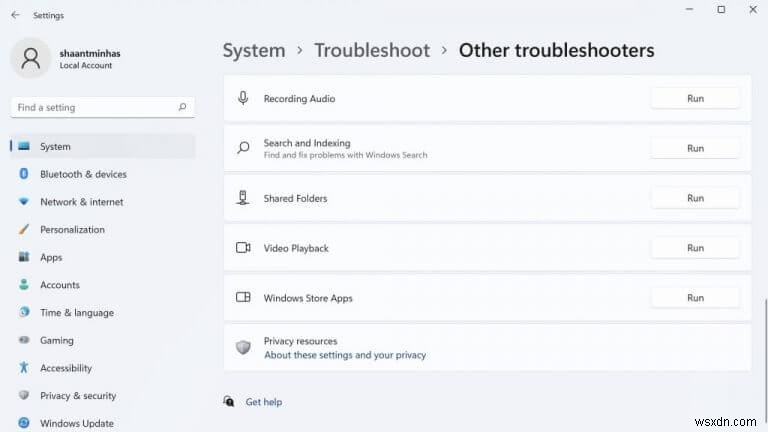Open the Apps settings section
The height and width of the screenshot is (432, 768).
pyautogui.click(x=51, y=257)
